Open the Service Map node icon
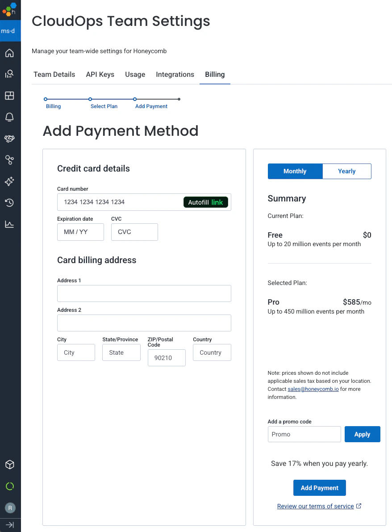This screenshot has width=392, height=532. coord(10,160)
